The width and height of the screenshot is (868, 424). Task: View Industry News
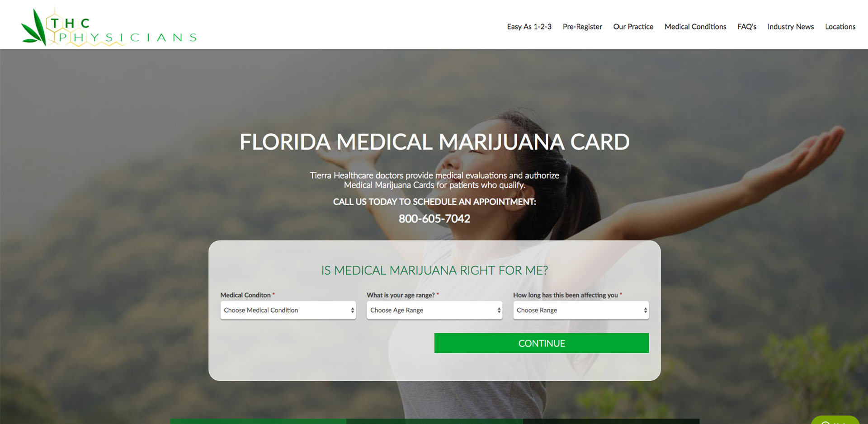[791, 27]
